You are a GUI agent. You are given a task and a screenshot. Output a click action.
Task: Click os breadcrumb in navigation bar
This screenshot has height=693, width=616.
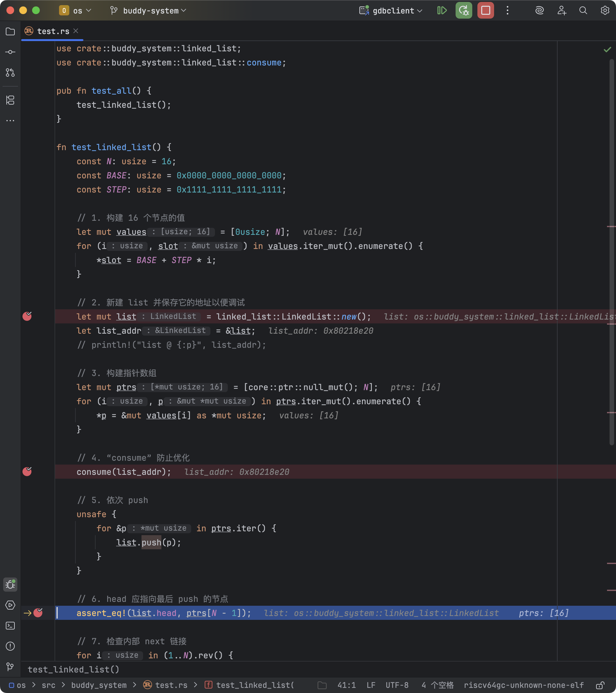coord(18,685)
